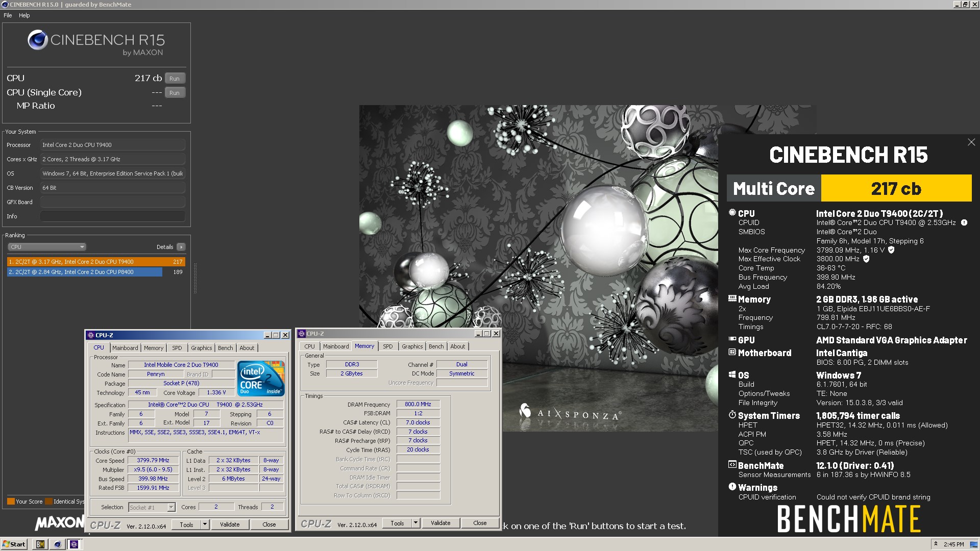Click the Memory module icon in BenchMate panel
The height and width of the screenshot is (551, 980).
click(x=732, y=298)
